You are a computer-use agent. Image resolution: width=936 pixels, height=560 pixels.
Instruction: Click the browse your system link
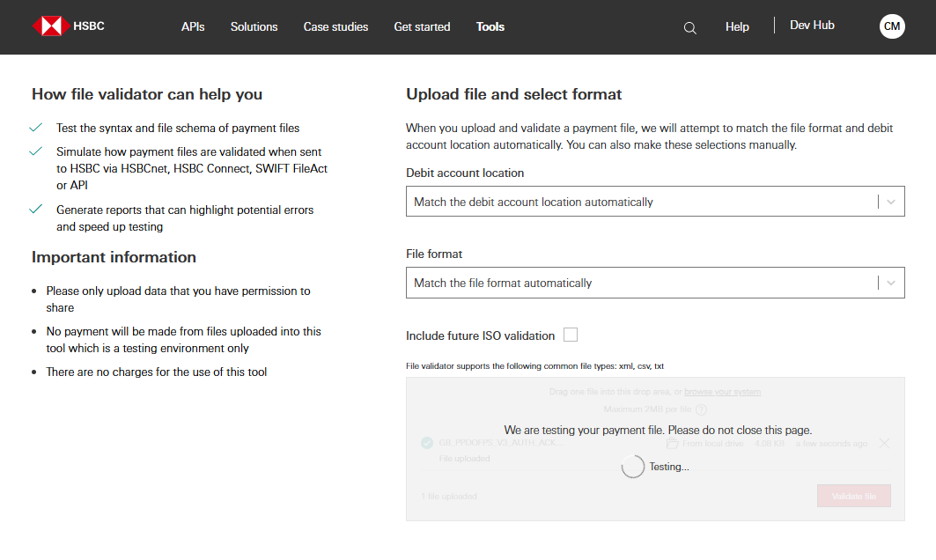pyautogui.click(x=722, y=392)
